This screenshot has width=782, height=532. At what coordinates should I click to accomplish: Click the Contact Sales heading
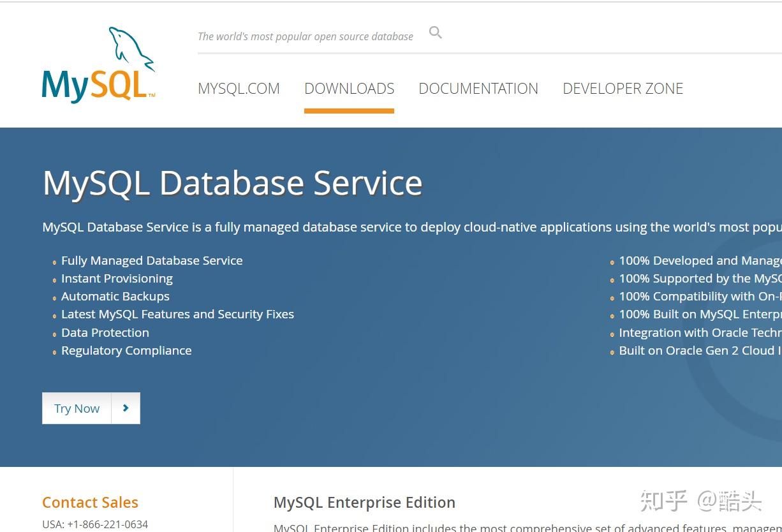[90, 502]
